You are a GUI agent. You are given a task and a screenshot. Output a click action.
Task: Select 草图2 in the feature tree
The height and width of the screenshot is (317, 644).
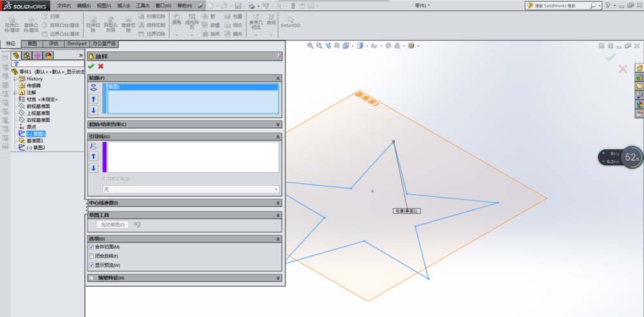coord(36,148)
